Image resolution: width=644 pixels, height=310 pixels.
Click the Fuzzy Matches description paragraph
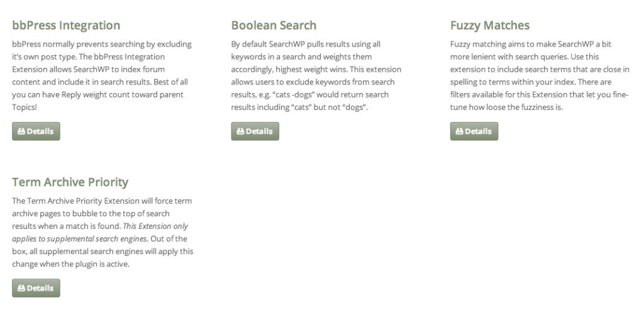(540, 75)
